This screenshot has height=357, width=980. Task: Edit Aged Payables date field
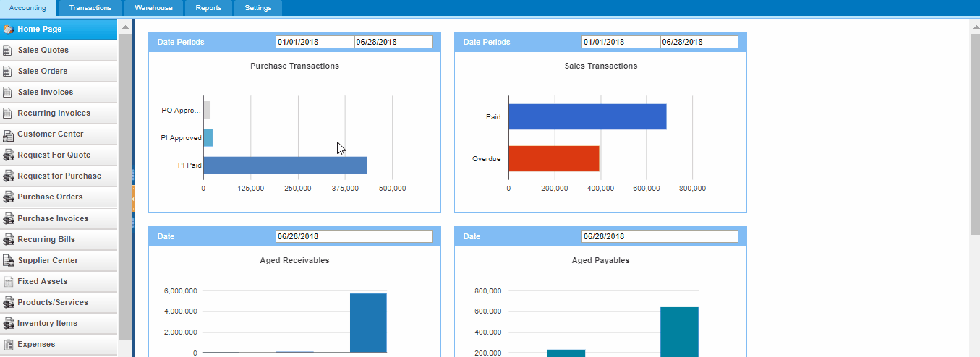(x=660, y=236)
